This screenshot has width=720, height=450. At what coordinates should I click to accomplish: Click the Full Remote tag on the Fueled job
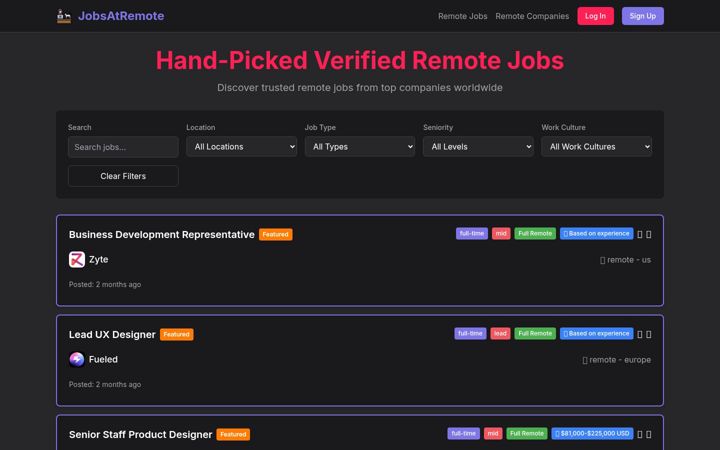pos(535,333)
